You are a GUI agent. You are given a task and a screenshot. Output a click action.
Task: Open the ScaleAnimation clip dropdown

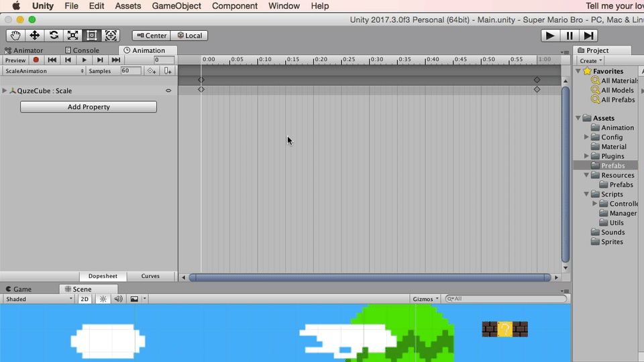tap(44, 71)
